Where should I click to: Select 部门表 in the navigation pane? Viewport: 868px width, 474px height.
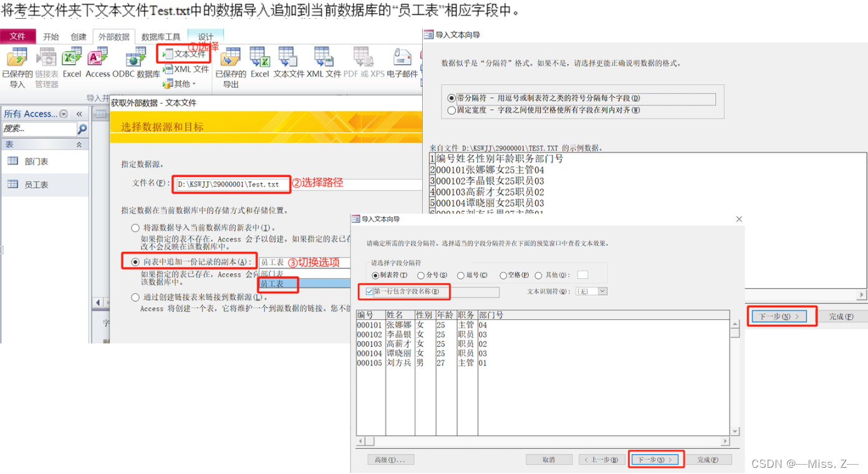point(44,161)
